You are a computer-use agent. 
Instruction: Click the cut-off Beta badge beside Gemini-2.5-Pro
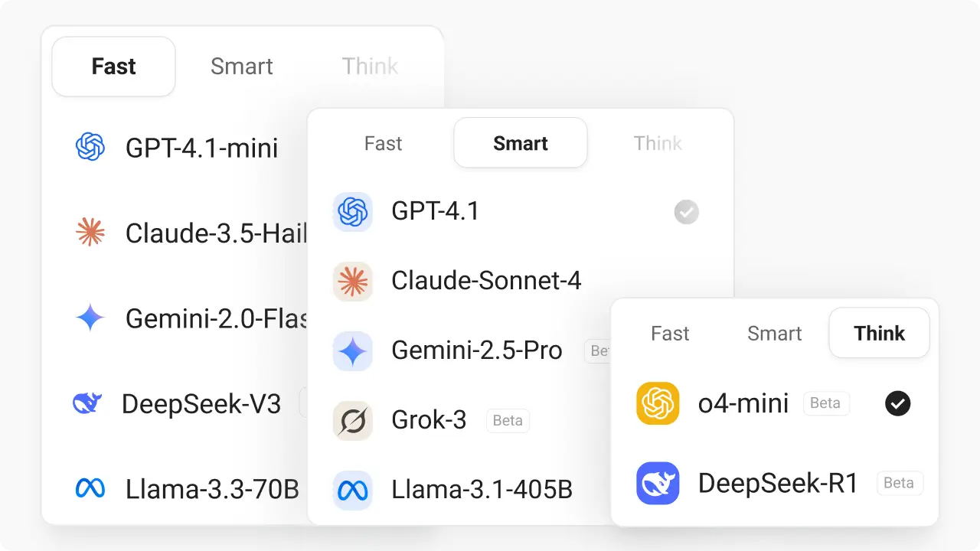point(597,351)
